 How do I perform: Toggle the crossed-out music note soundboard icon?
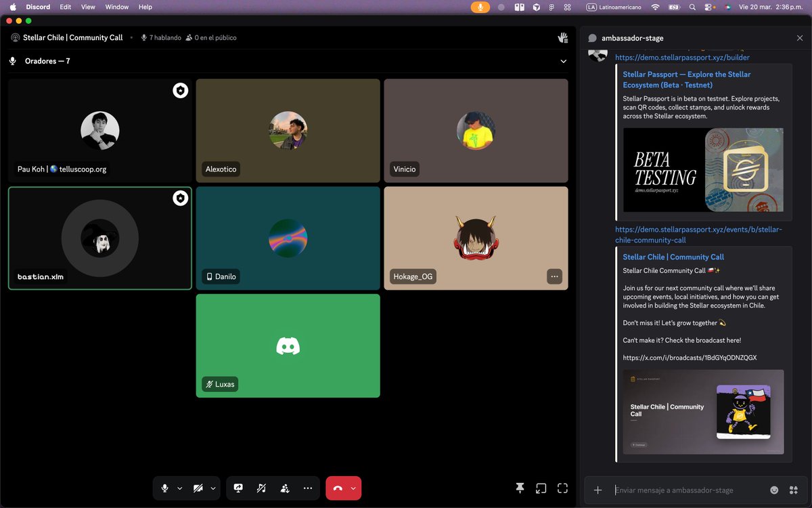(x=261, y=488)
